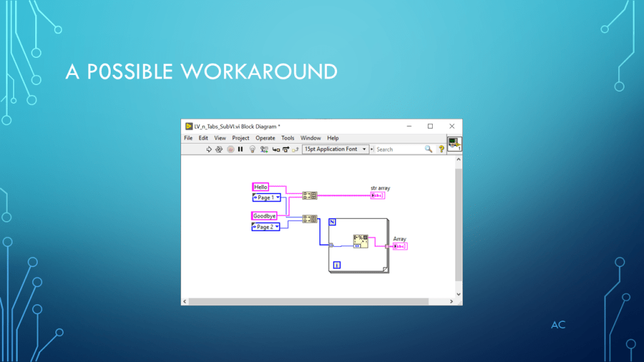The width and height of the screenshot is (644, 362).
Task: Expand the Page 2 enum constant
Action: [x=266, y=227]
